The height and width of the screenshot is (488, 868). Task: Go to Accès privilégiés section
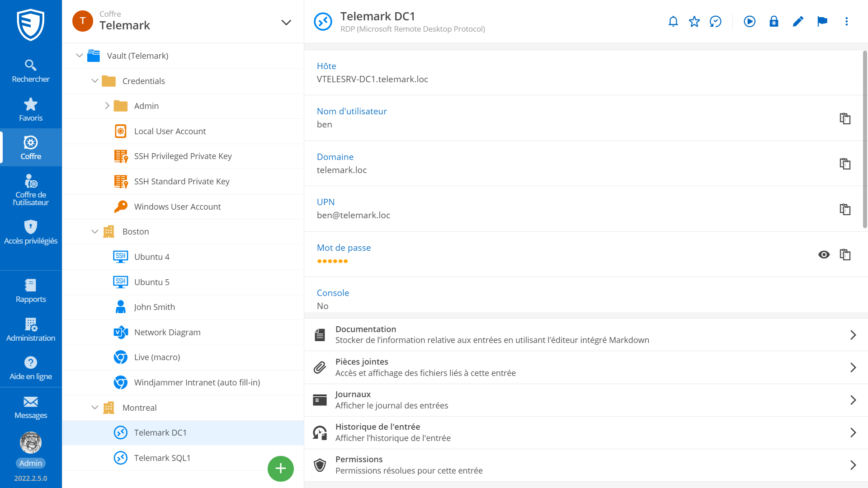coord(31,232)
